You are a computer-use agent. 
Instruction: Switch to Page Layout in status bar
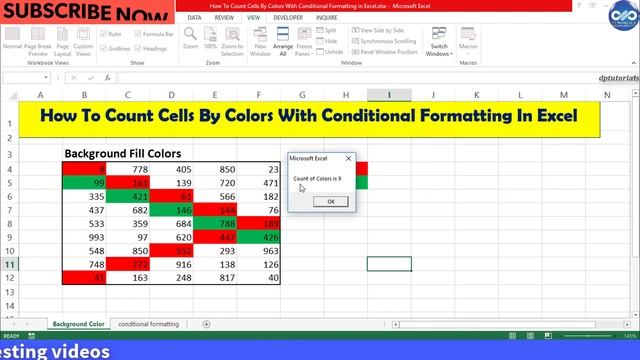530,336
